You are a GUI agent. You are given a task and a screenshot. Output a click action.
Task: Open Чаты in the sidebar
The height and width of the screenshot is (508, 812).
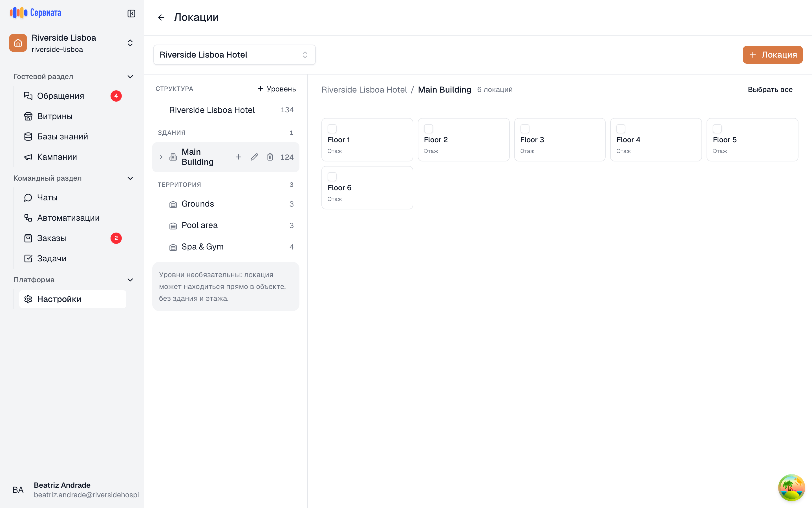(73, 198)
